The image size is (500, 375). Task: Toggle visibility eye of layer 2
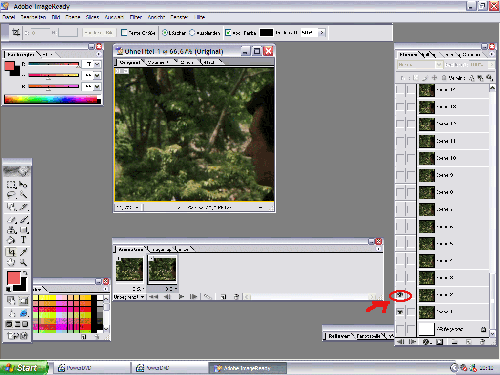coord(400,295)
